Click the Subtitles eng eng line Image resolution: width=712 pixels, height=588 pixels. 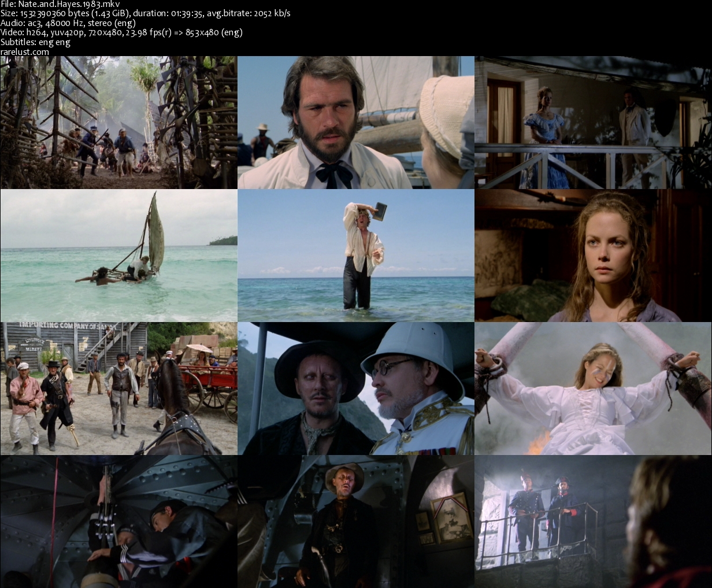[35, 42]
